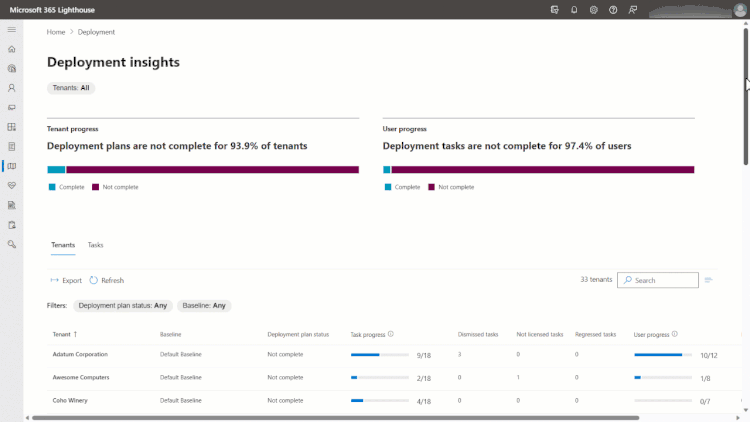This screenshot has width=750, height=422.
Task: Click the 1/8 user progress value
Action: pyautogui.click(x=705, y=378)
